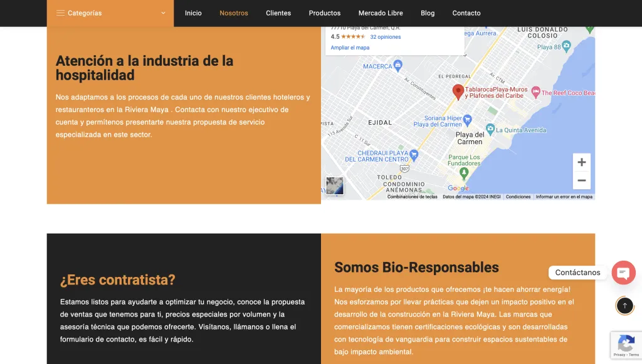Click the 307 highway shield on map

pos(404,168)
